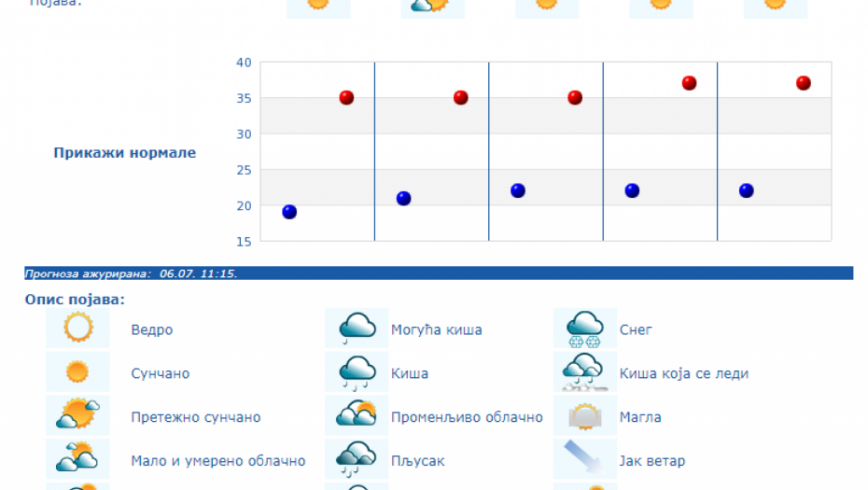This screenshot has height=490, width=868.
Task: Click the Ведро clear sky legend icon
Action: 77,329
